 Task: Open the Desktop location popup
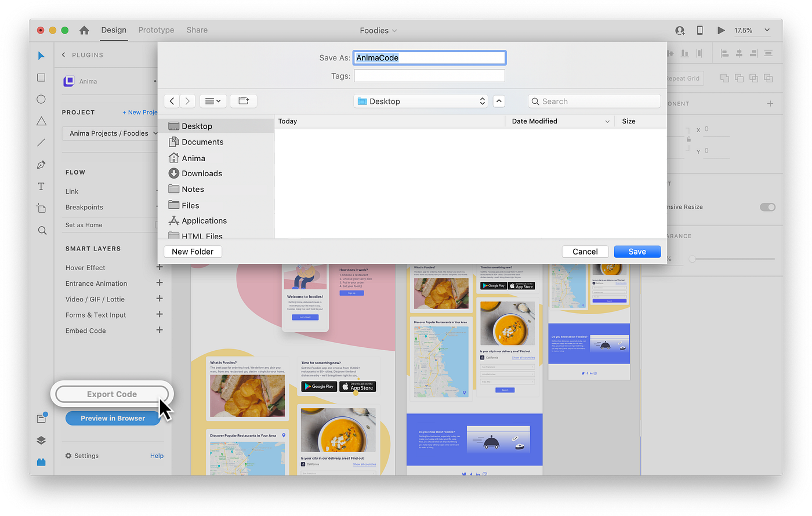(x=420, y=101)
